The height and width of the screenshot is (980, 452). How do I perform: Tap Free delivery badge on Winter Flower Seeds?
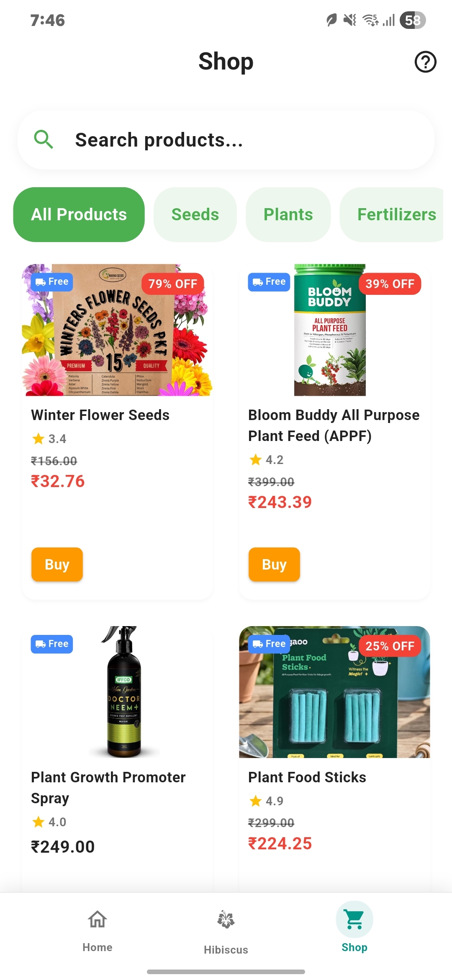pos(52,282)
